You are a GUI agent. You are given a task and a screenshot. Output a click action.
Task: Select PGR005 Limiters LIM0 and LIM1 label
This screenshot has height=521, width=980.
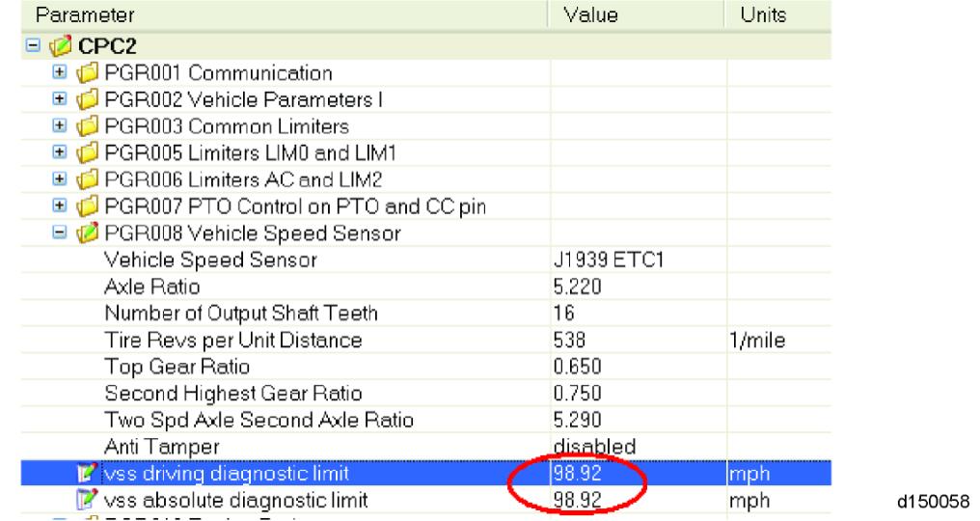click(x=250, y=152)
